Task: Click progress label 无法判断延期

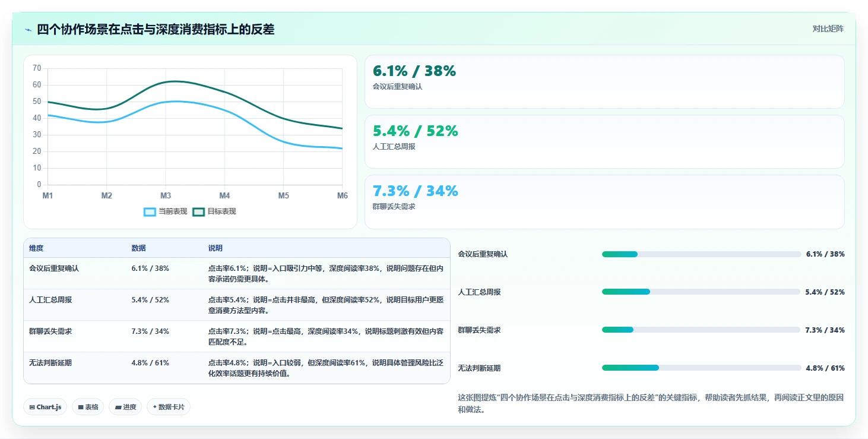Action: point(479,368)
